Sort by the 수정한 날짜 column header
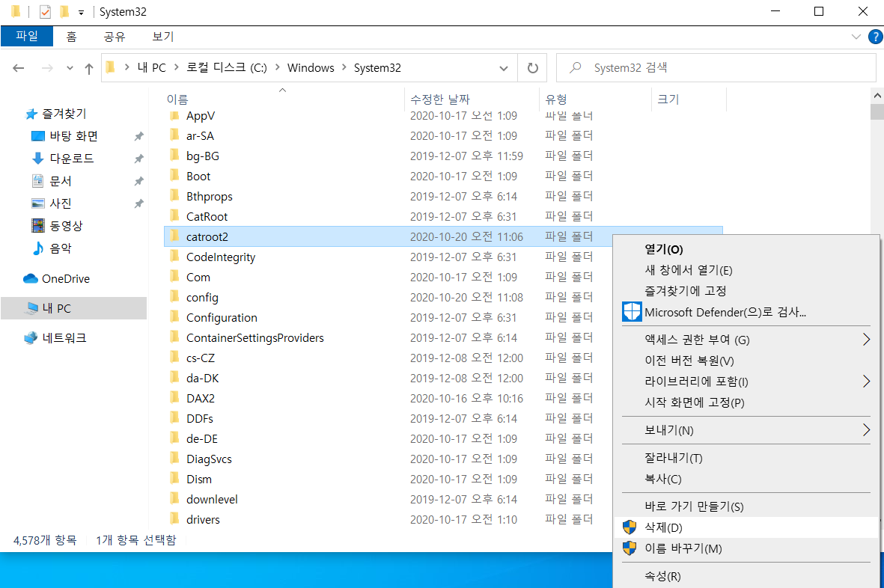Viewport: 884px width, 588px height. pos(439,99)
